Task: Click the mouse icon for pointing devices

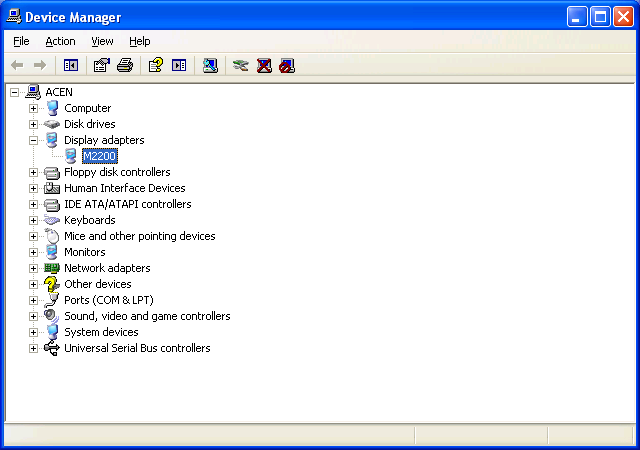Action: 52,236
